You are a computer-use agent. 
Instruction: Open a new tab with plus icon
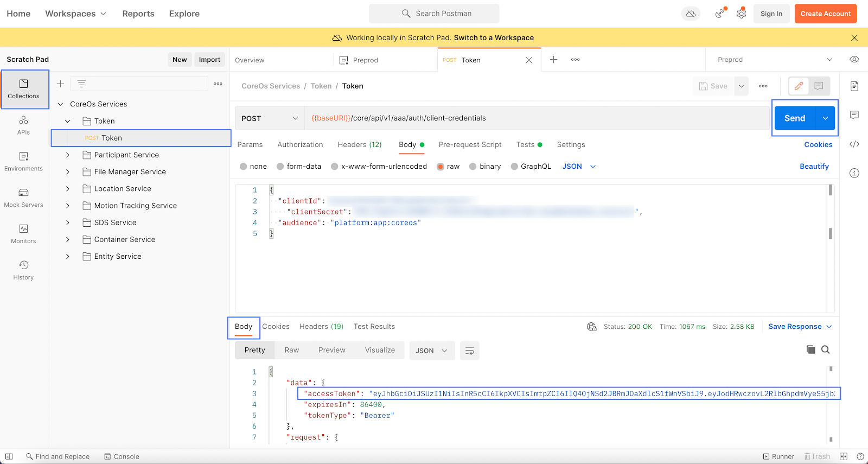tap(553, 60)
